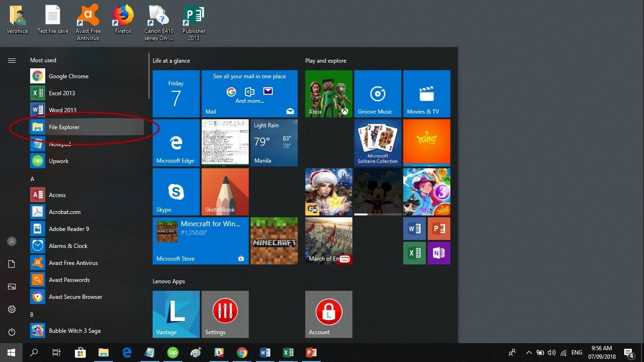Open Microsoft Store from the taskbar

[80, 353]
